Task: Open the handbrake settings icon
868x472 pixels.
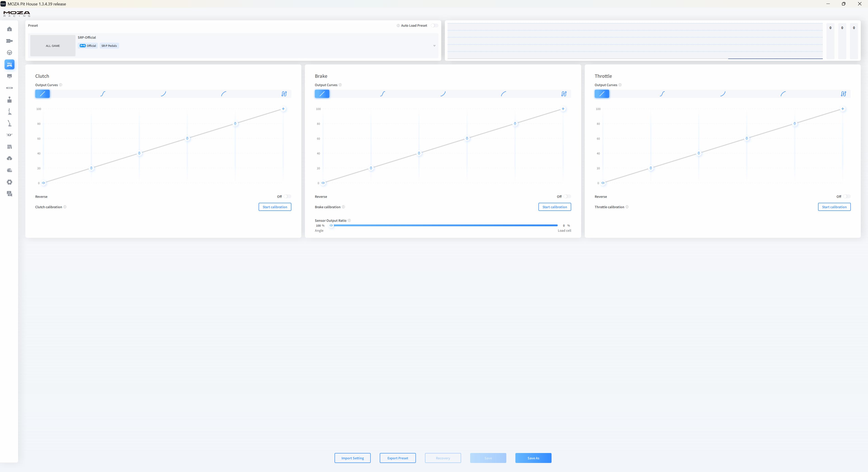Action: 9,123
